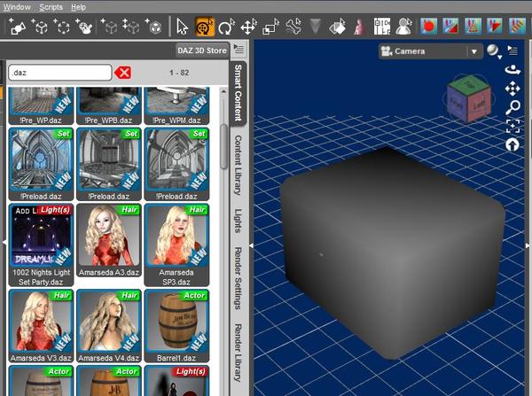Click the Frame selection bracket control
This screenshot has width=532, height=396.
[x=512, y=126]
